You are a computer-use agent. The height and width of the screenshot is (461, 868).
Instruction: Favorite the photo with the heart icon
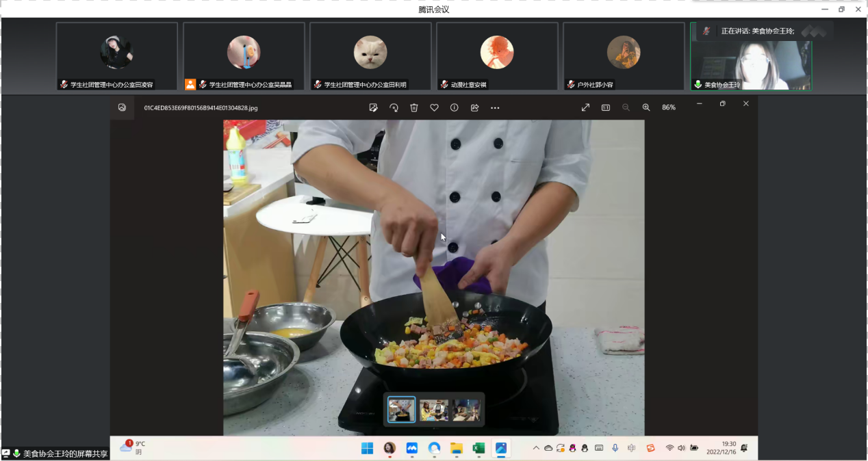pyautogui.click(x=434, y=107)
